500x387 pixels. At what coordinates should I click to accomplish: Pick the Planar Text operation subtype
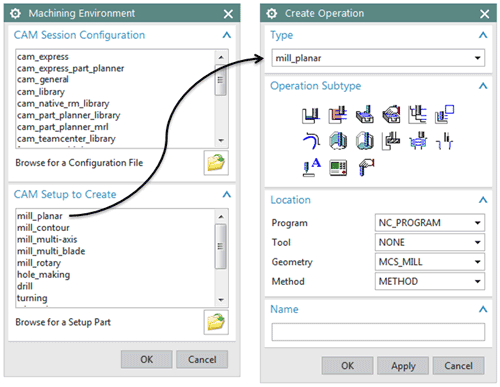click(311, 167)
